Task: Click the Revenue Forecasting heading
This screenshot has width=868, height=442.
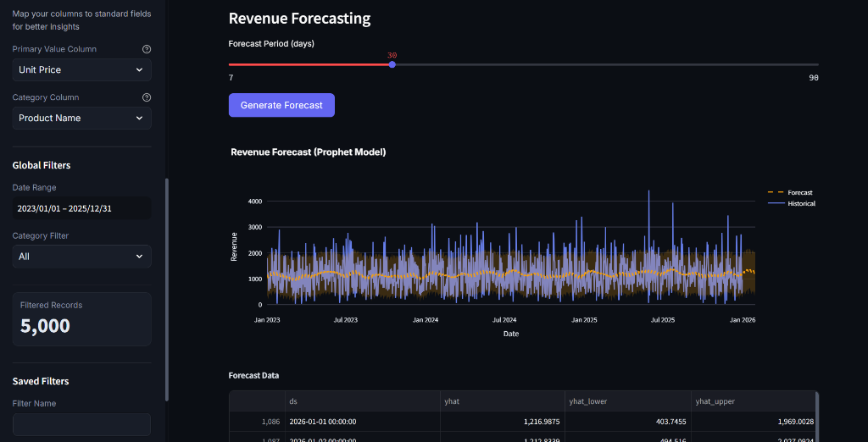Action: [x=299, y=19]
